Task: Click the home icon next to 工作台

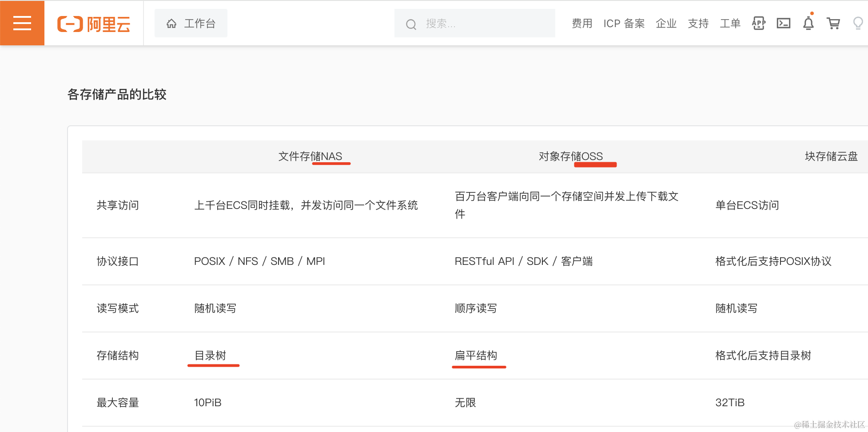Action: point(171,23)
